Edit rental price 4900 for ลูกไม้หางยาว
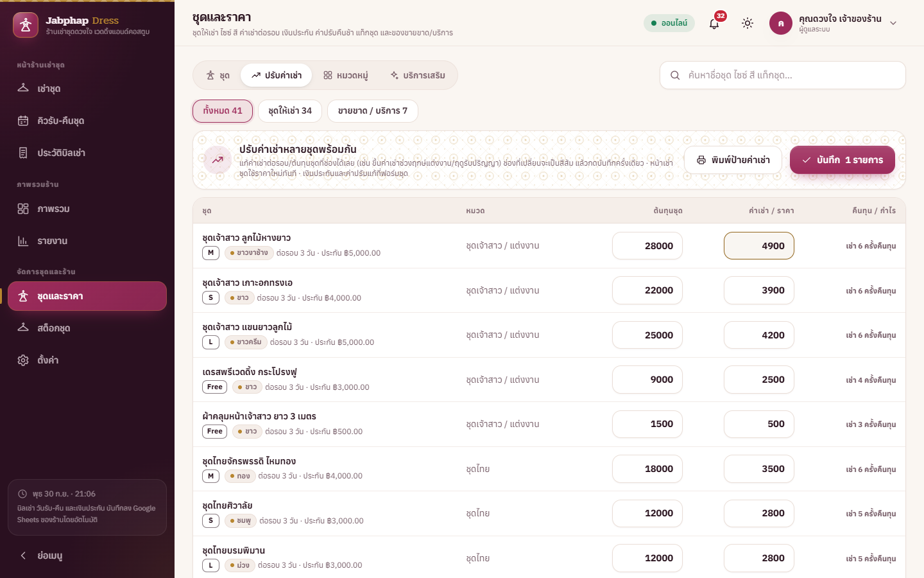 point(759,246)
